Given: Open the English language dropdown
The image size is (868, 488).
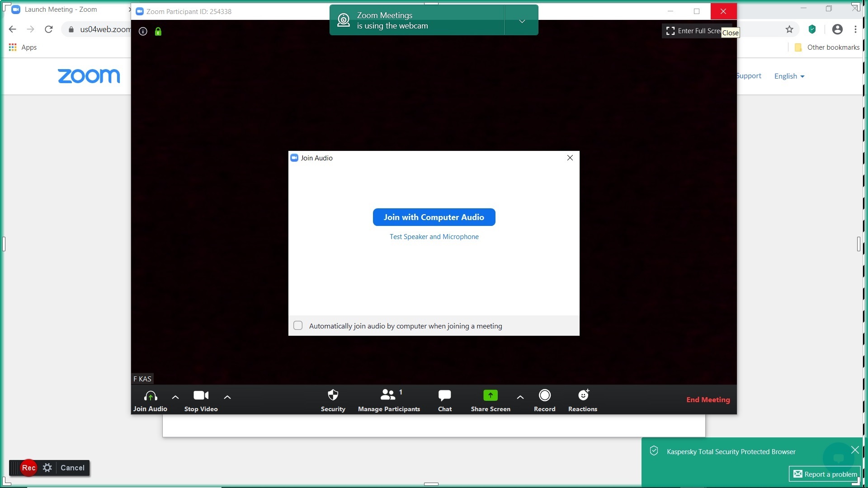Looking at the screenshot, I should pyautogui.click(x=789, y=76).
